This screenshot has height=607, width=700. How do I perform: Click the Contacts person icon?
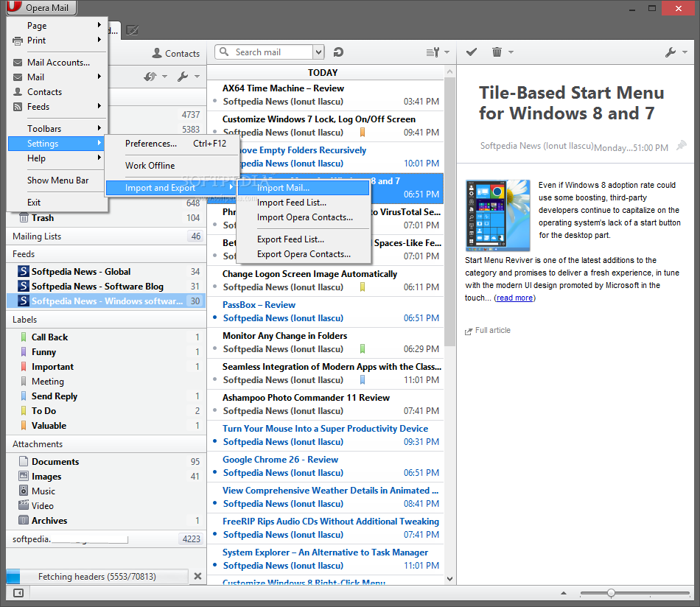157,53
